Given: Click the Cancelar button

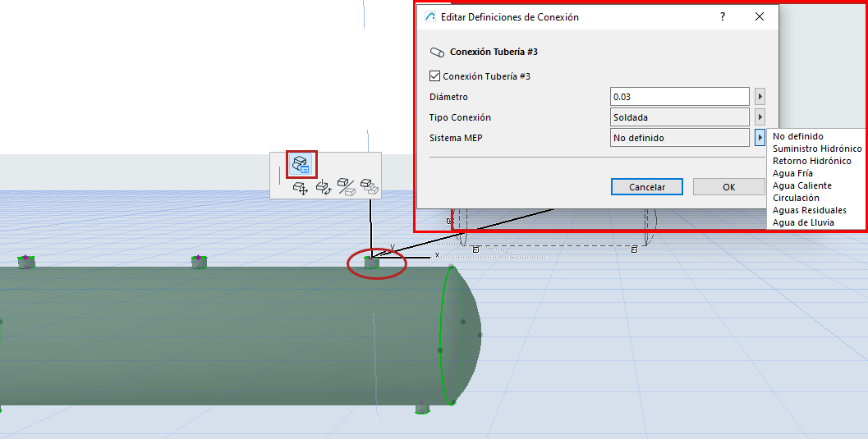Looking at the screenshot, I should point(646,187).
